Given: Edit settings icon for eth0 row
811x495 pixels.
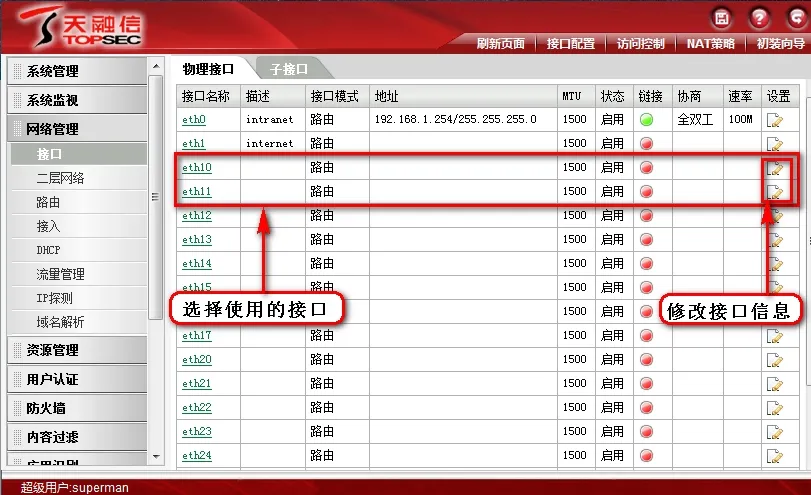Looking at the screenshot, I should [x=774, y=120].
